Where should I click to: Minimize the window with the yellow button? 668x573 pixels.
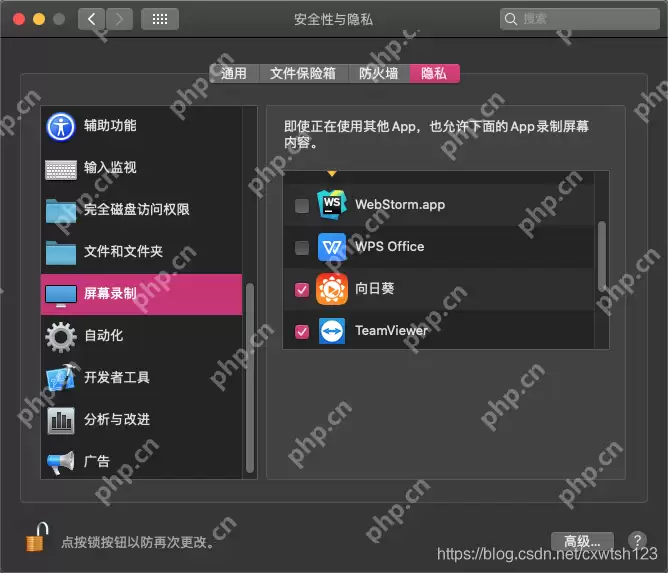39,19
